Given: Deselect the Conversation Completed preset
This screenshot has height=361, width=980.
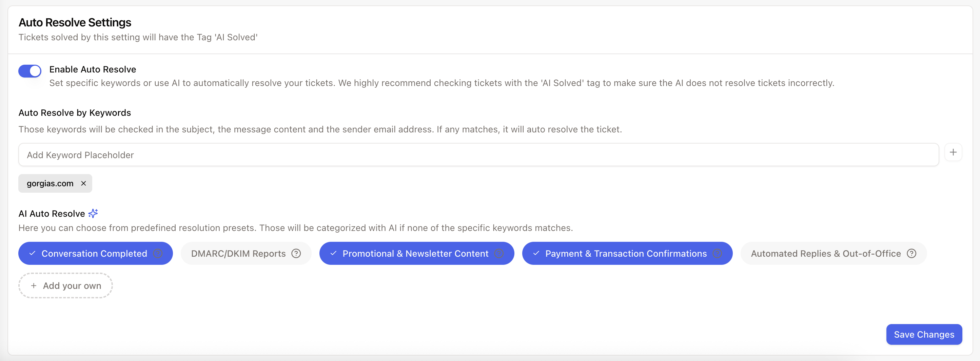Looking at the screenshot, I should click(x=94, y=253).
